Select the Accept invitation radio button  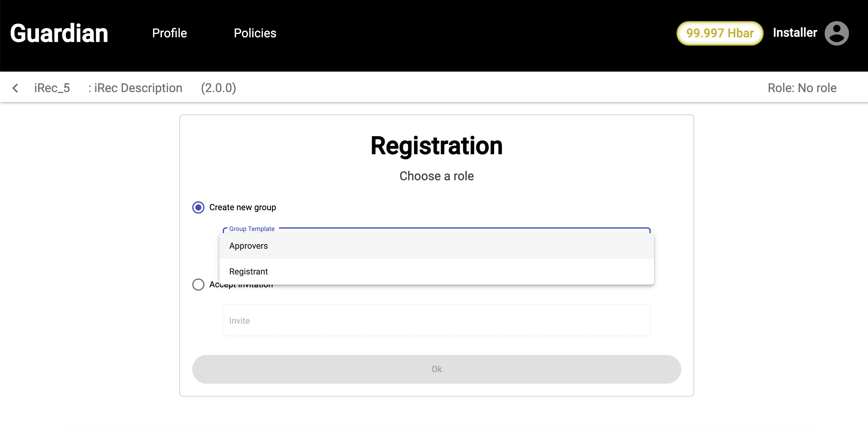click(x=198, y=284)
